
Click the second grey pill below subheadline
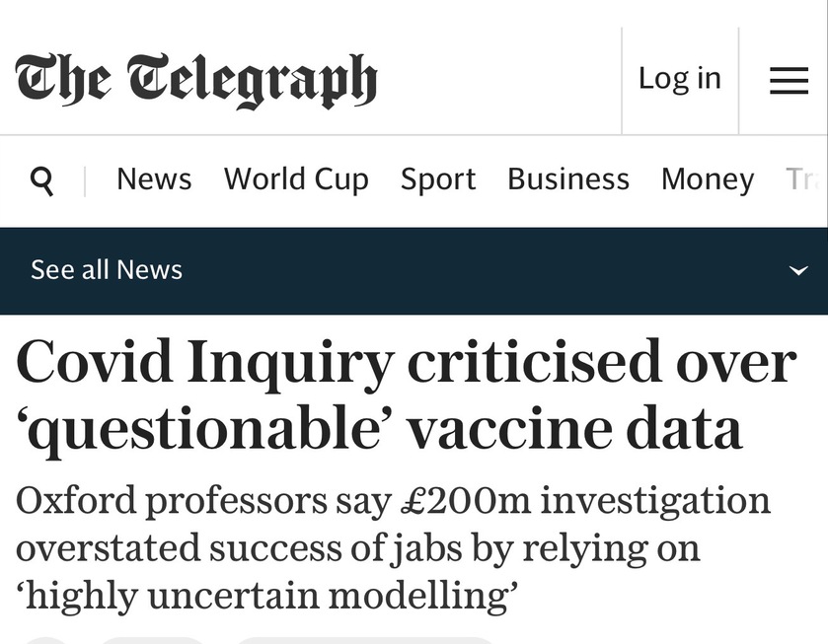[152, 640]
